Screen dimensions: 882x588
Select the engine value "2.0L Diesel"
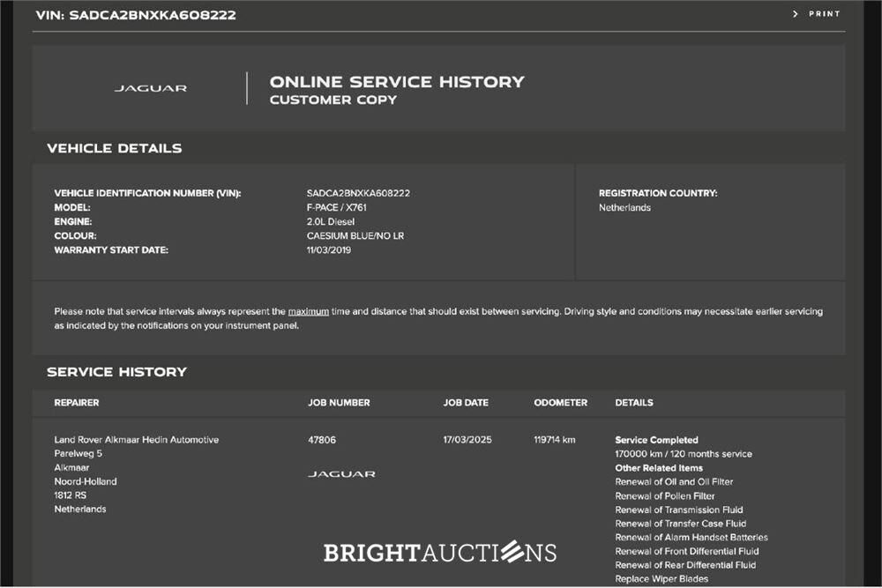(x=331, y=221)
